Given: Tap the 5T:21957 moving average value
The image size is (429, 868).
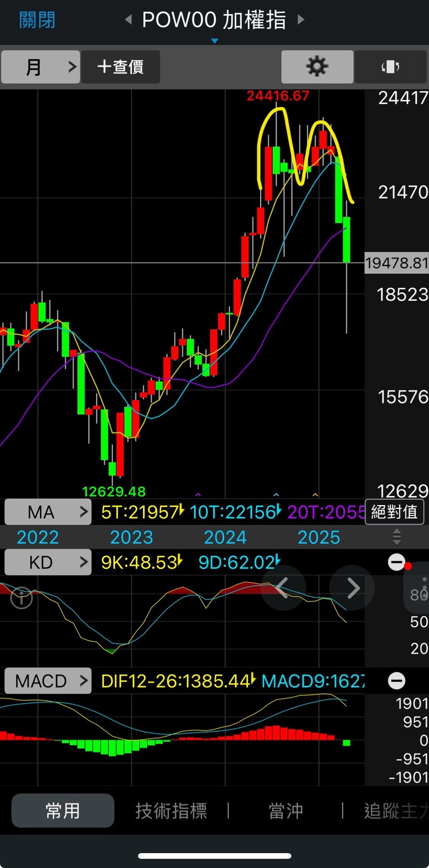Looking at the screenshot, I should [141, 512].
